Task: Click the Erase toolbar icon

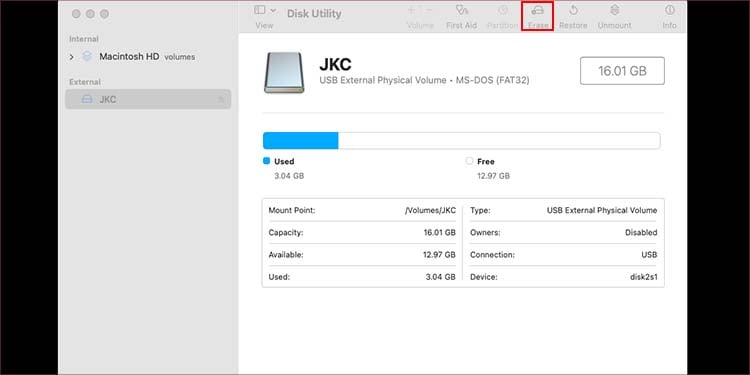Action: click(x=538, y=11)
